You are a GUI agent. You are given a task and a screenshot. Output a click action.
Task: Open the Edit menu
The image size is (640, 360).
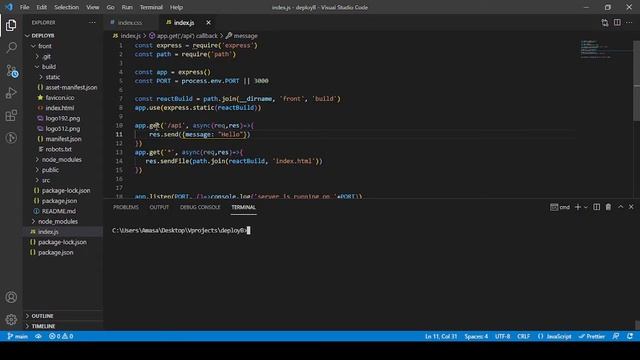(x=41, y=7)
